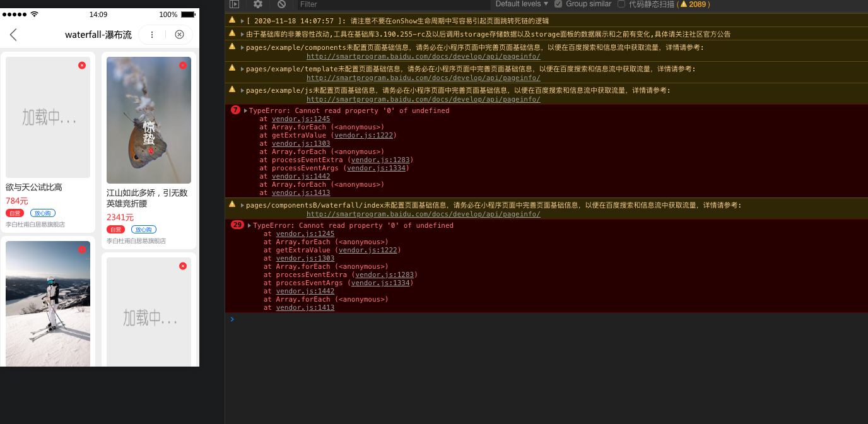Close the mini program with circled X
This screenshot has height=424, width=868.
pos(179,35)
